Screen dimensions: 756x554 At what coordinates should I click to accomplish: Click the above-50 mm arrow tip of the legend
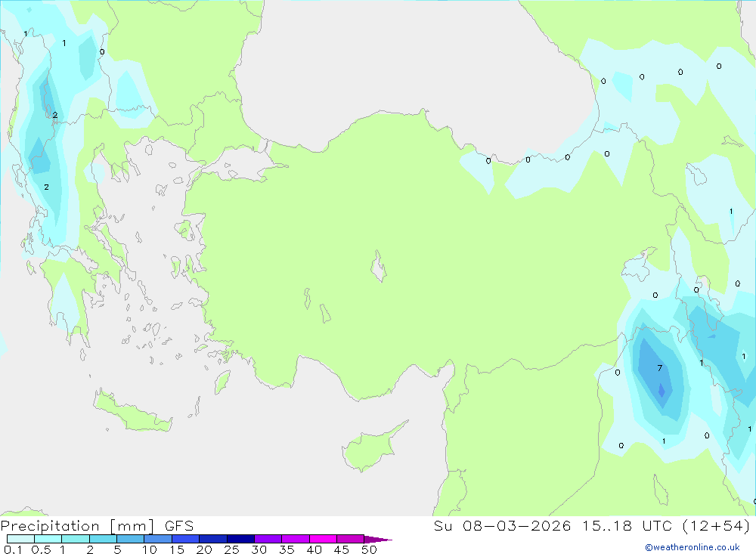pyautogui.click(x=377, y=540)
